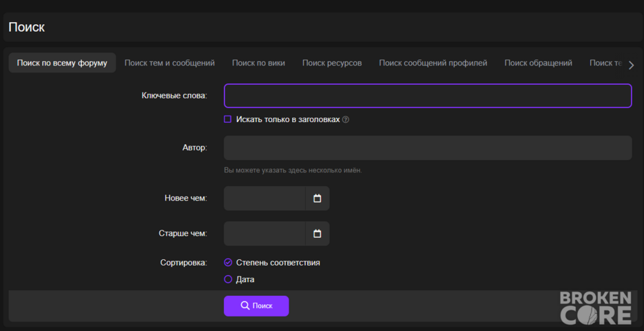The height and width of the screenshot is (331, 644).
Task: Select "Степень соответствия" sorting option
Action: tap(228, 262)
